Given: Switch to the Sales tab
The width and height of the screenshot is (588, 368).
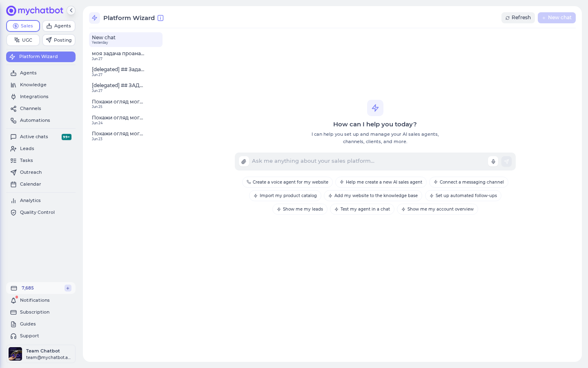Looking at the screenshot, I should [x=23, y=26].
